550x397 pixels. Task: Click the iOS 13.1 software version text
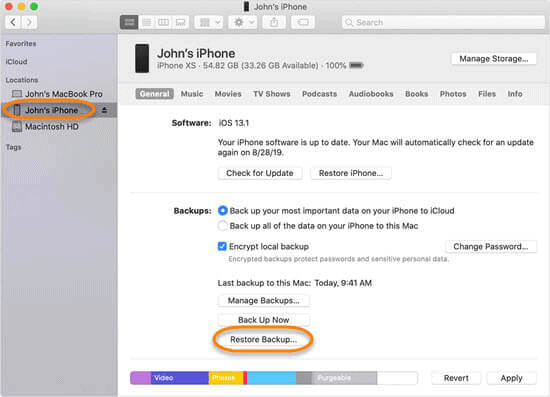234,123
